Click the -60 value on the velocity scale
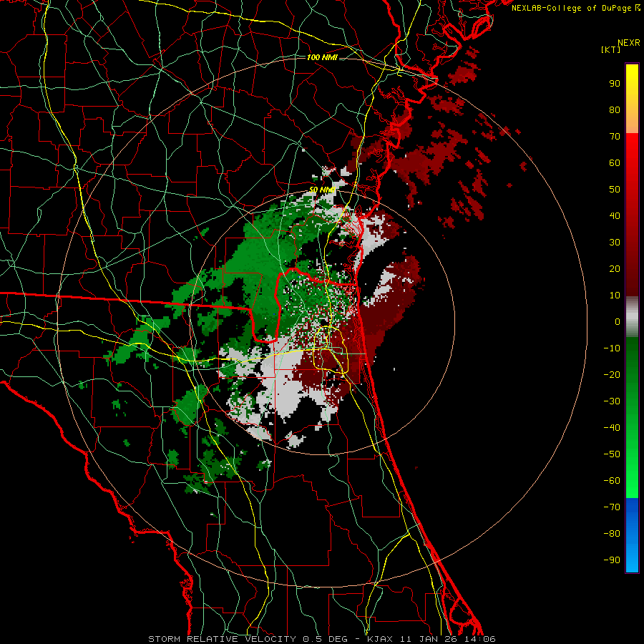 pyautogui.click(x=612, y=481)
